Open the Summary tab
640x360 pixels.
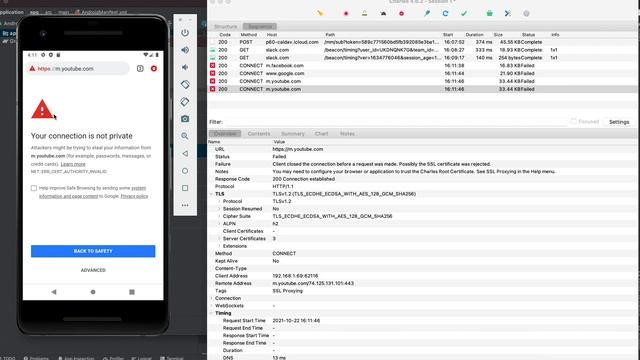coord(293,133)
